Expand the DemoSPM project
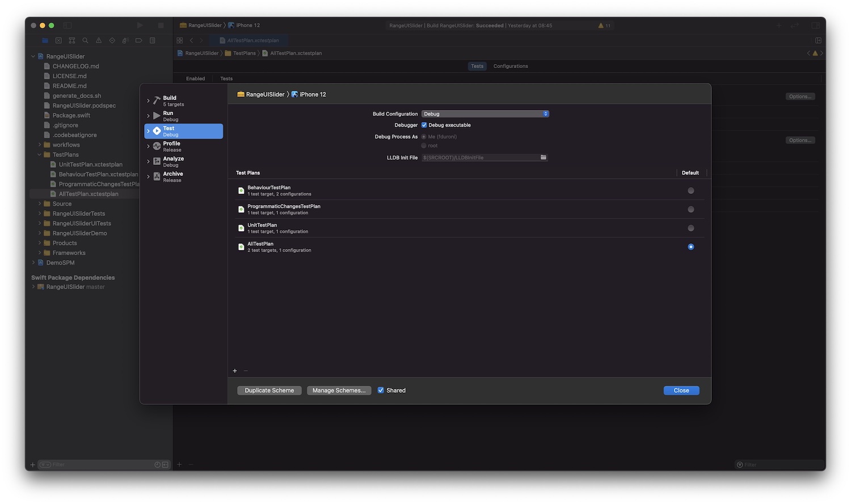The image size is (851, 504). [x=33, y=263]
